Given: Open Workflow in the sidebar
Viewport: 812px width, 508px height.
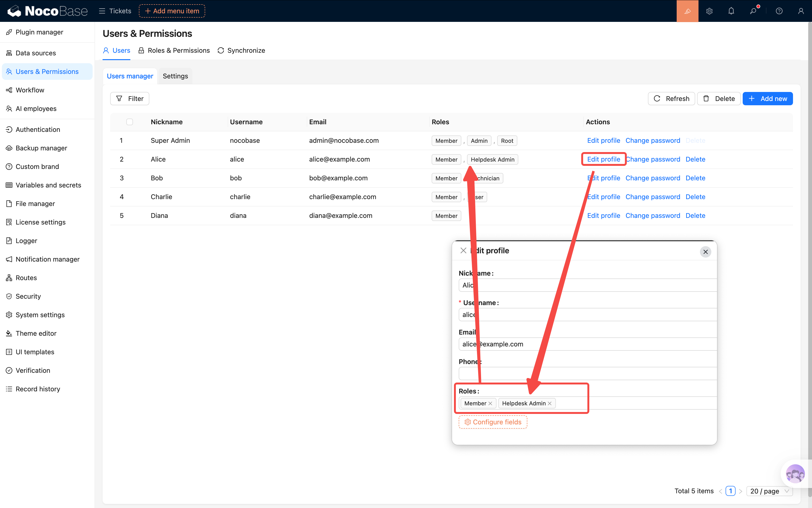Looking at the screenshot, I should pyautogui.click(x=30, y=90).
